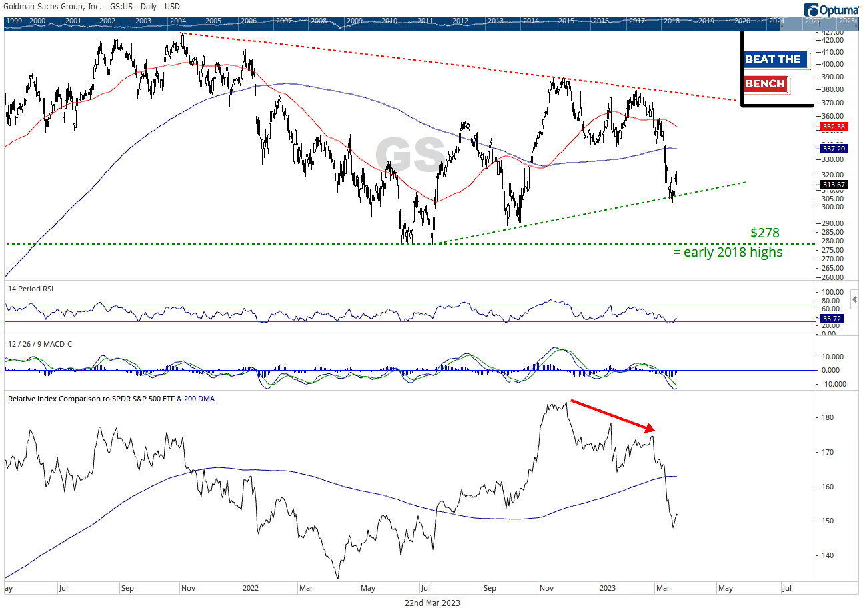The image size is (863, 616).
Task: Click the '22nd Mar 2023' date label
Action: 431,603
